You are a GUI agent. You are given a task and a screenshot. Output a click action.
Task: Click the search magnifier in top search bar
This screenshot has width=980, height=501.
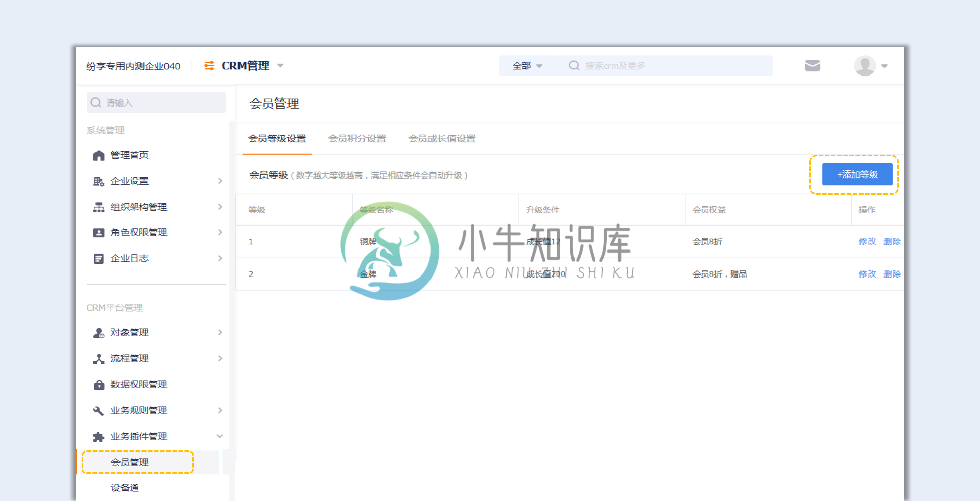574,66
